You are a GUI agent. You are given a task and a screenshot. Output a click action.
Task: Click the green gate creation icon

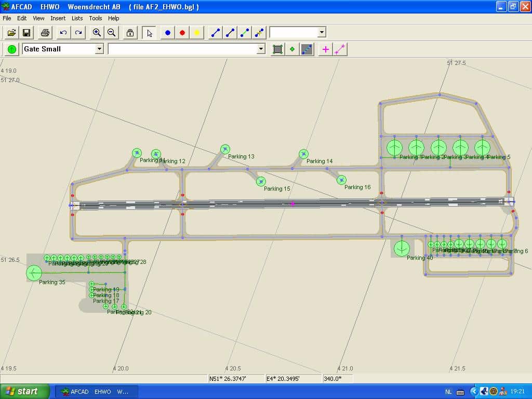11,49
